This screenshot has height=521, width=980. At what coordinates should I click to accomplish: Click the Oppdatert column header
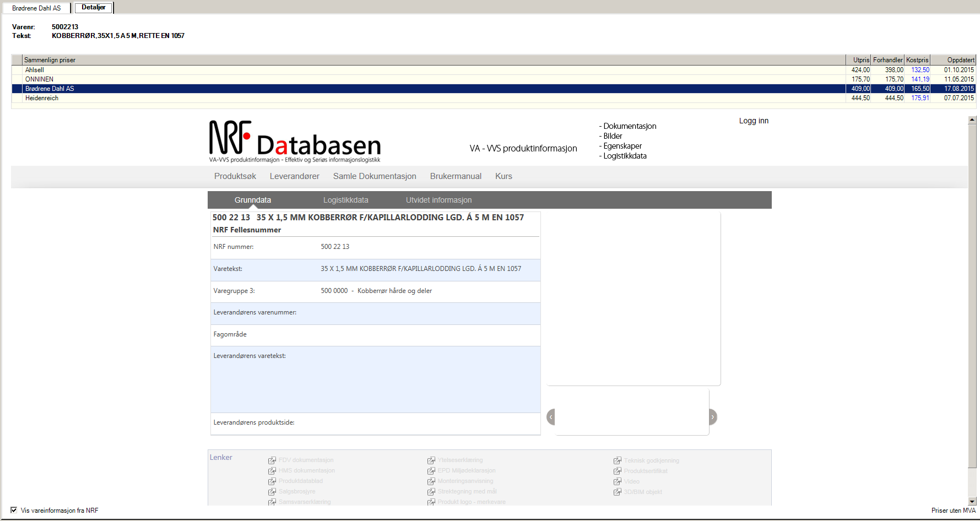coord(953,60)
